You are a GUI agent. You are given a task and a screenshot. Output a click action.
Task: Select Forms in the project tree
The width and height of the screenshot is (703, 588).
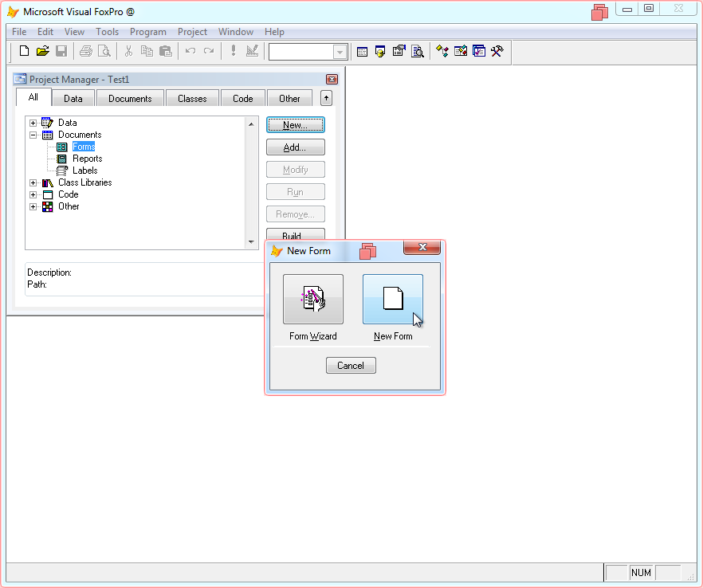tap(84, 147)
